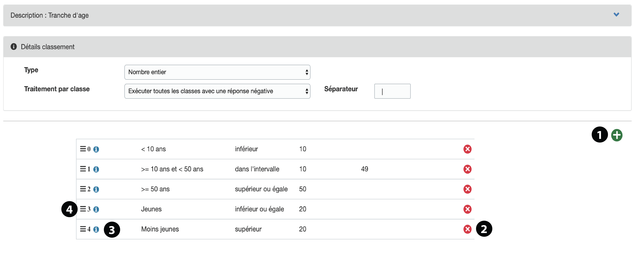Delete the '< 10 ans' class row

point(467,149)
